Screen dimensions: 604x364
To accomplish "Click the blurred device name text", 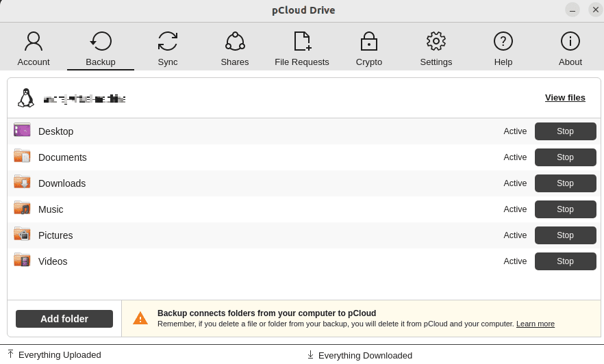I will coord(84,99).
